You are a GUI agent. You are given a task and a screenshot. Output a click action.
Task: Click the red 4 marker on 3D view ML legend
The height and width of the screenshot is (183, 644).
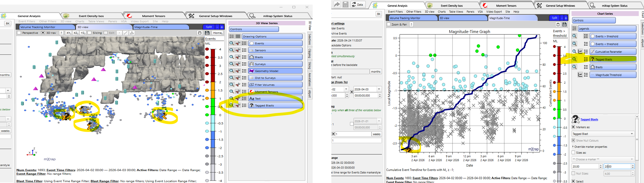[x=207, y=49]
